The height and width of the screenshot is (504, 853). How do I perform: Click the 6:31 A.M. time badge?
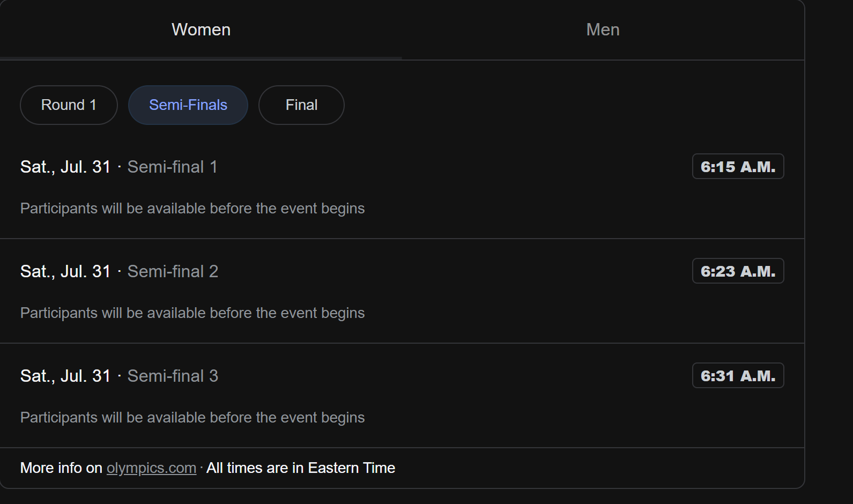point(738,376)
